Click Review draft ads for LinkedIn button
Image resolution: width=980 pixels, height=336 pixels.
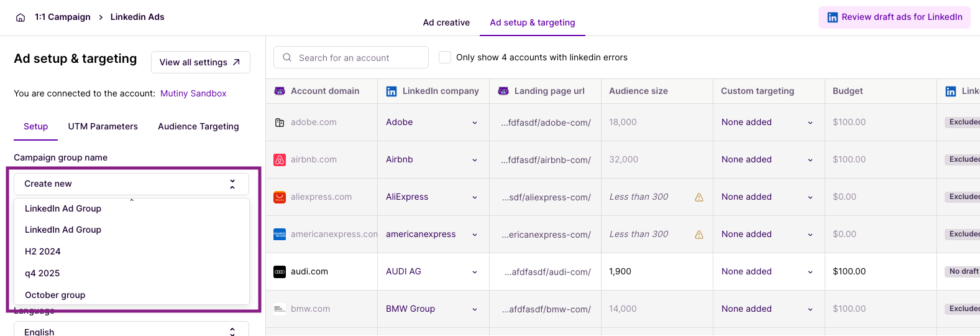coord(894,17)
